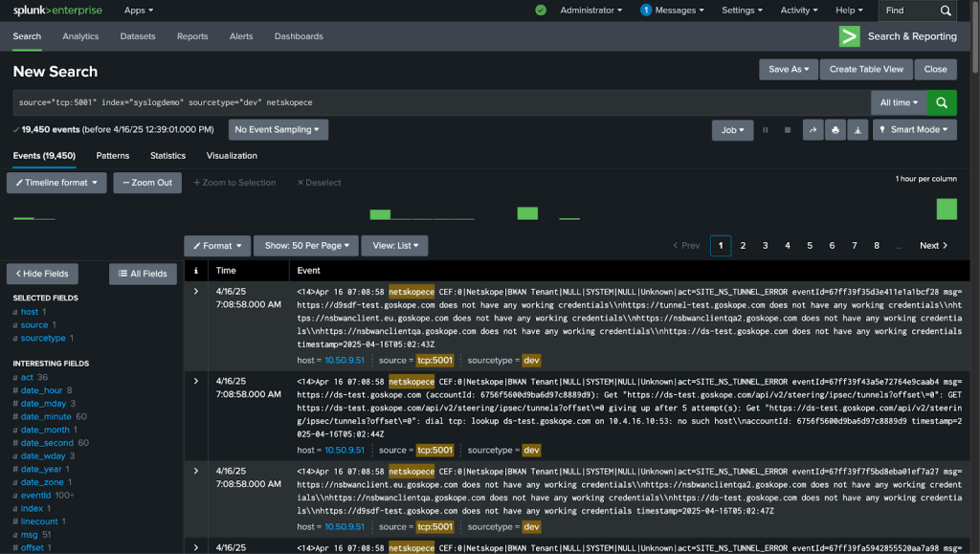Image resolution: width=980 pixels, height=554 pixels.
Task: Open the Format dropdown above results
Action: [x=217, y=246]
